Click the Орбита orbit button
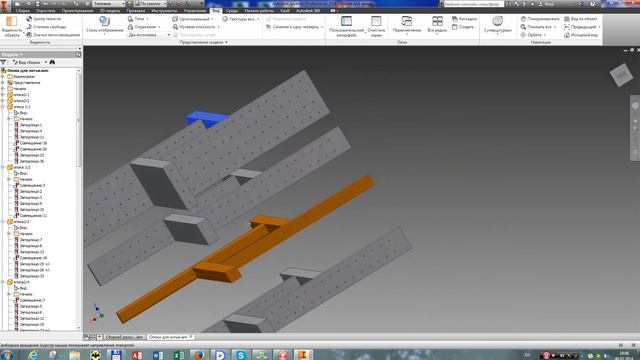This screenshot has width=640, height=360. click(533, 35)
